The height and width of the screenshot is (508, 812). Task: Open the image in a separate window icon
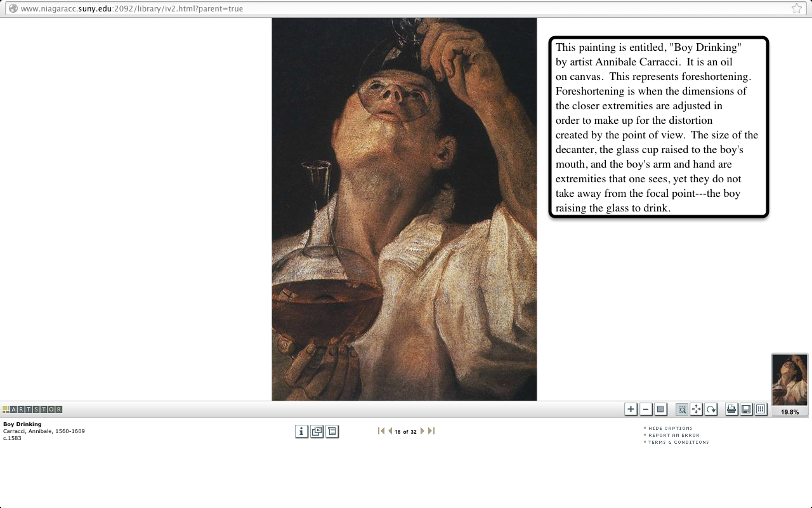(317, 432)
